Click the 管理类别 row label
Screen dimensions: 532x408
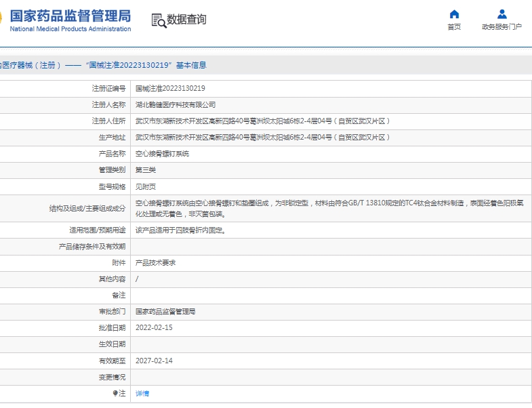(112, 170)
